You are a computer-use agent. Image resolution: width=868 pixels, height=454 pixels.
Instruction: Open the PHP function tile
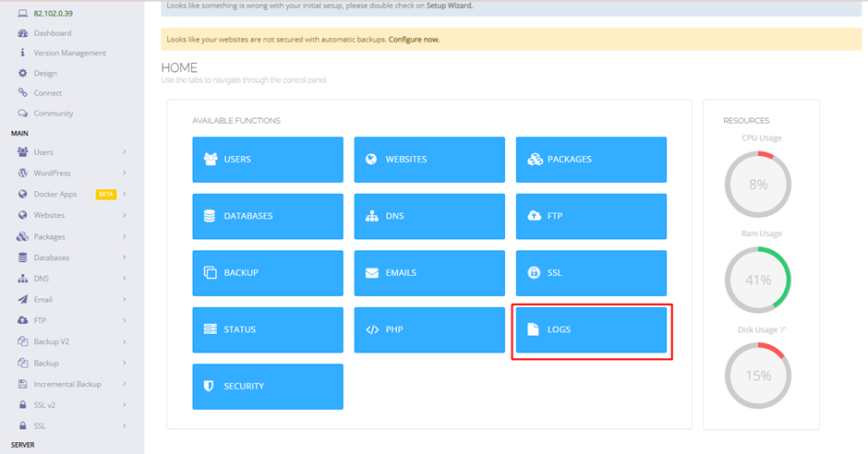coord(429,329)
